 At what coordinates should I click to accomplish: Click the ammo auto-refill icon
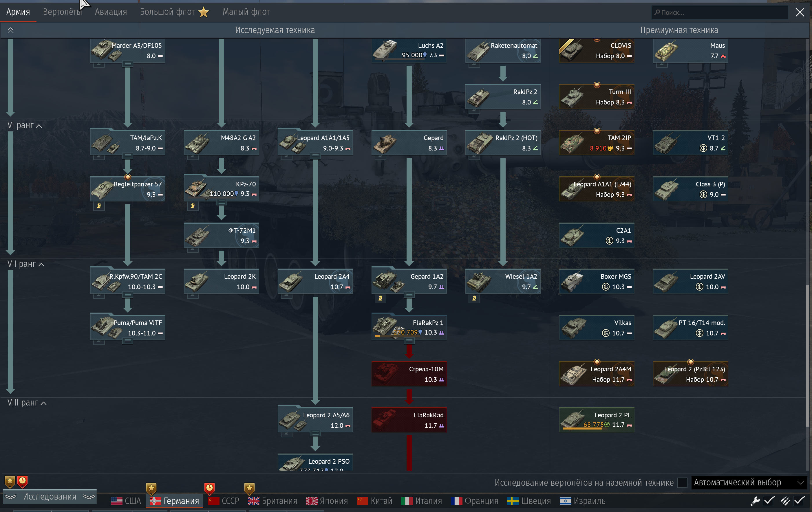pyautogui.click(x=785, y=501)
